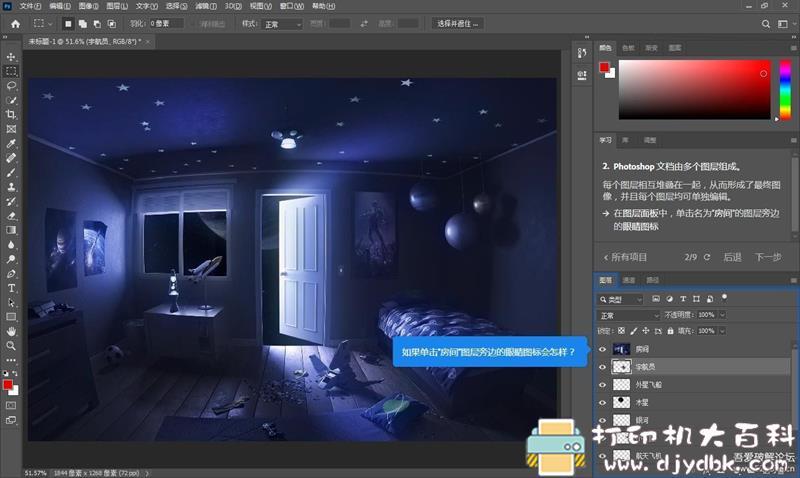Open the 帮助(H) menu
Screen dimensions: 800x478
tap(323, 6)
